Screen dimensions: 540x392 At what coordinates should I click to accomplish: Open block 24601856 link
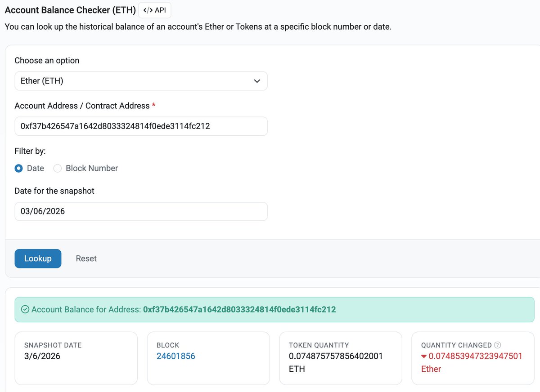(x=176, y=356)
